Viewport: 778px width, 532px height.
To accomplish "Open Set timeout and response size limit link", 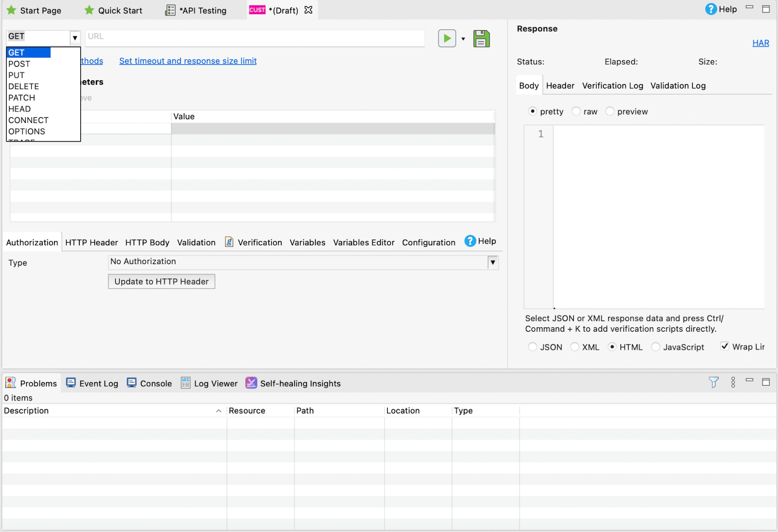I will click(x=188, y=61).
